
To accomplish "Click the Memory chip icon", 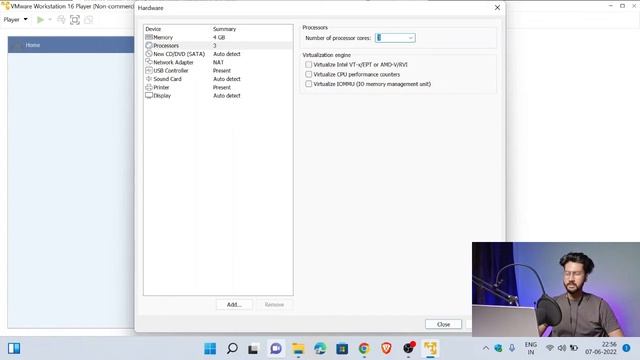I will click(x=149, y=37).
